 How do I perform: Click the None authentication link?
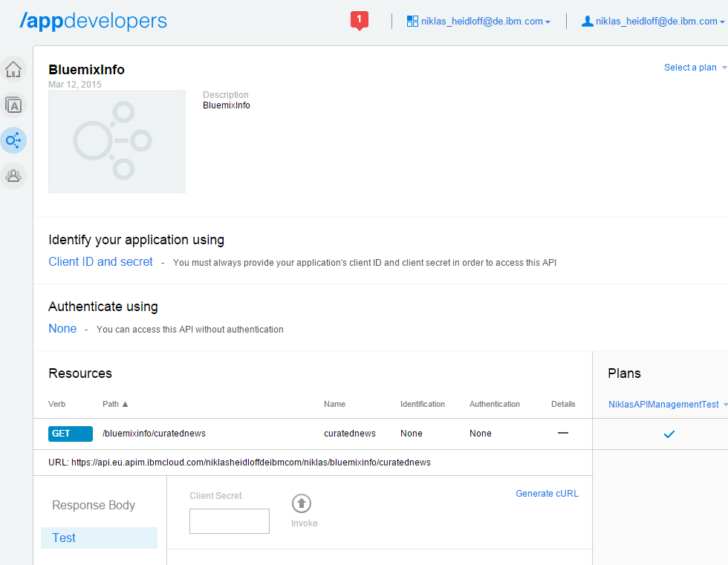(x=62, y=328)
